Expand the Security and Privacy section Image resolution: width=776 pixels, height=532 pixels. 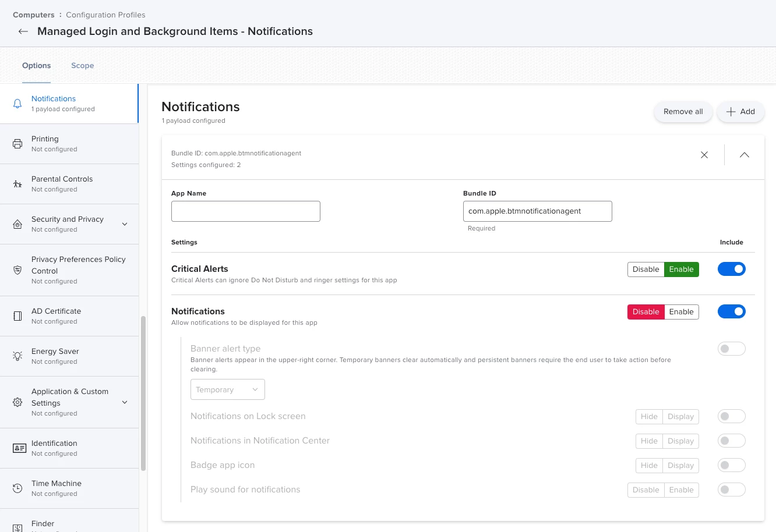[x=125, y=224]
